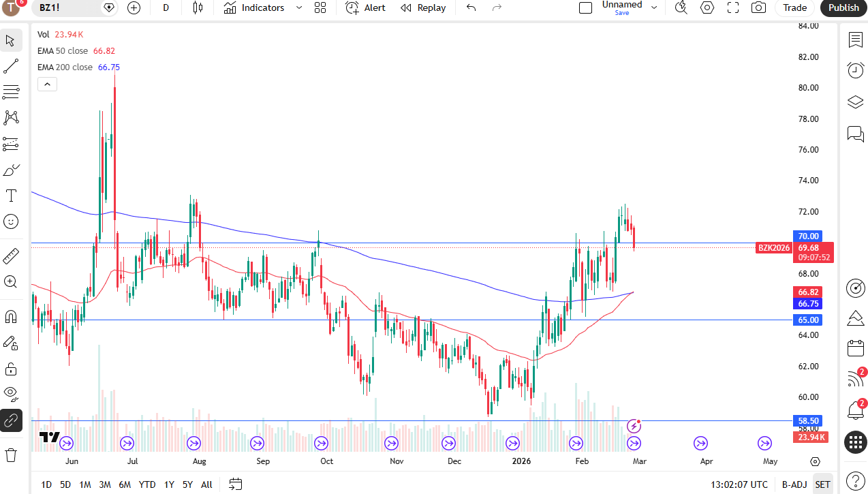Toggle SET settlement as close
The width and height of the screenshot is (868, 494).
coord(823,484)
